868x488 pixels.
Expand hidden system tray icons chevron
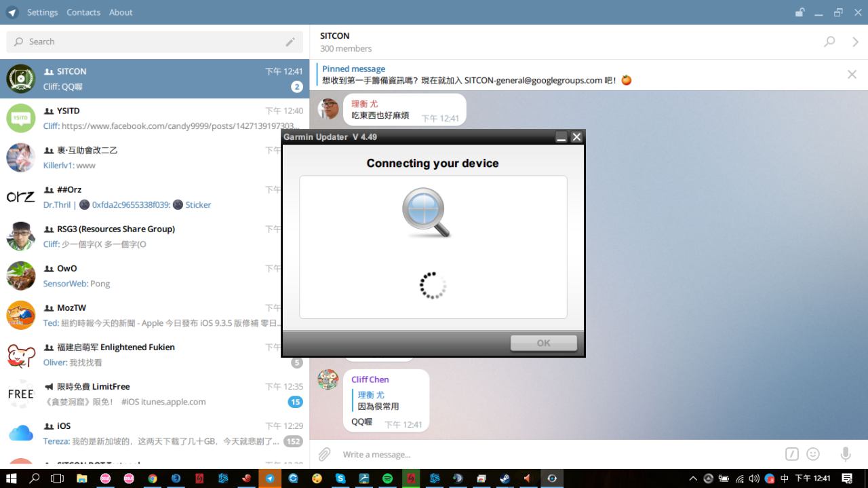pos(693,478)
